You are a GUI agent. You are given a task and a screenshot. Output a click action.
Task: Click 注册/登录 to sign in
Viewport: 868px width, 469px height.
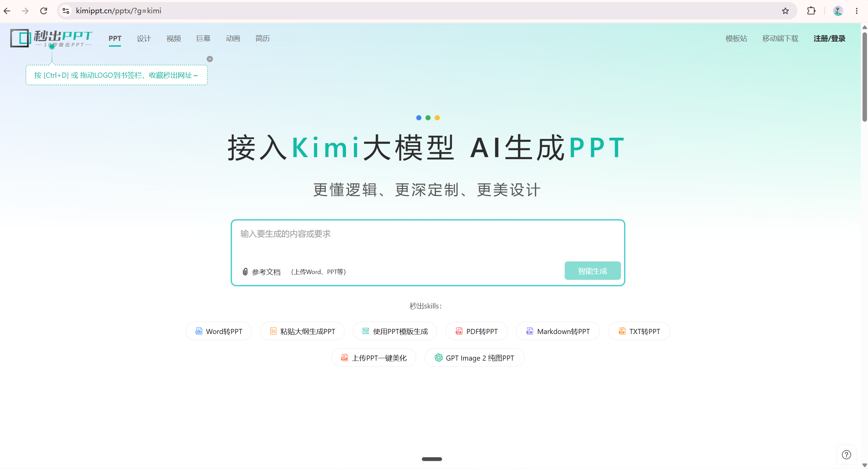[x=829, y=39]
